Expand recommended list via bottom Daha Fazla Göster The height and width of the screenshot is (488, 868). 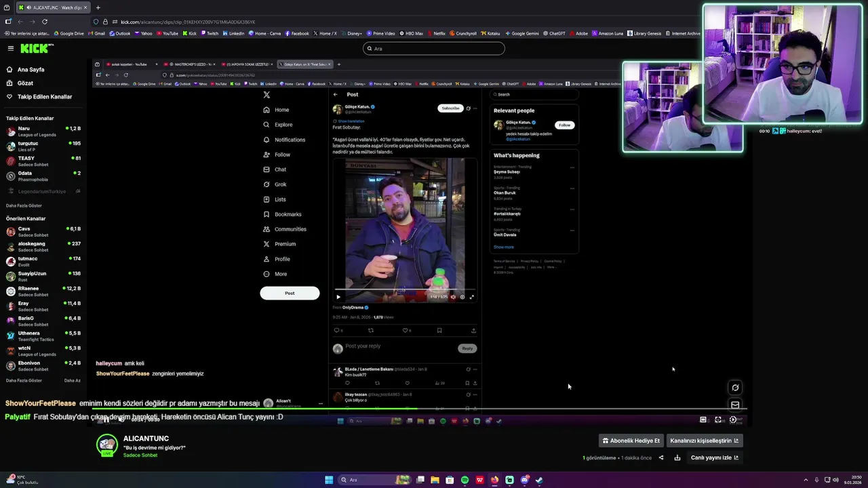pyautogui.click(x=24, y=380)
